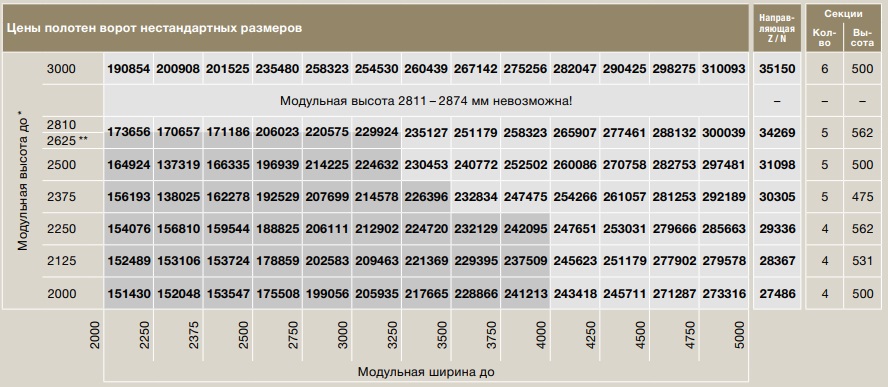This screenshot has height=387, width=888.
Task: Click price 190854 in the 3000 row
Action: pyautogui.click(x=129, y=69)
